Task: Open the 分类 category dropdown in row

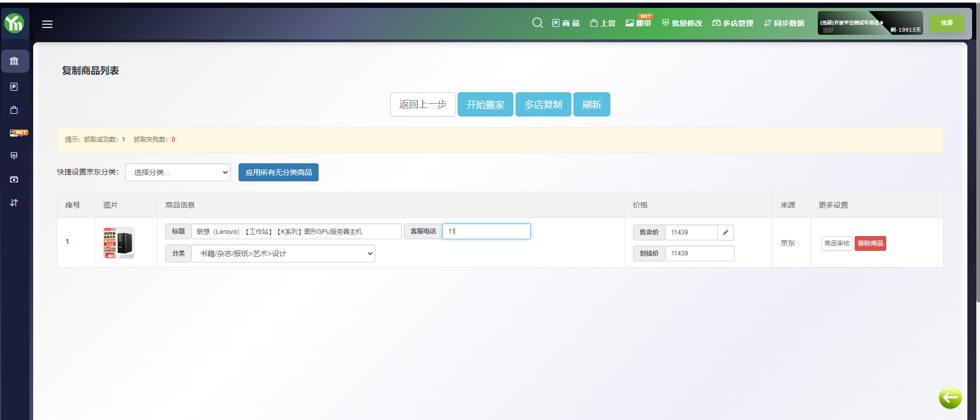Action: click(x=283, y=253)
